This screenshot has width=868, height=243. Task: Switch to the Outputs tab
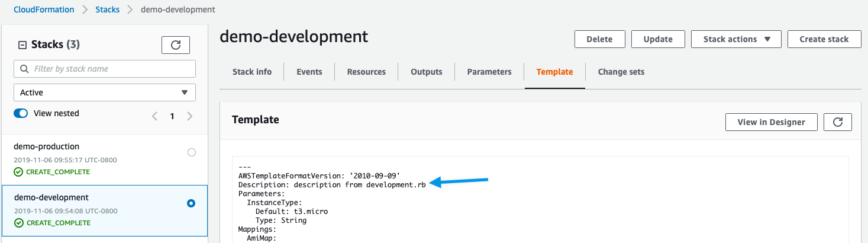(427, 72)
